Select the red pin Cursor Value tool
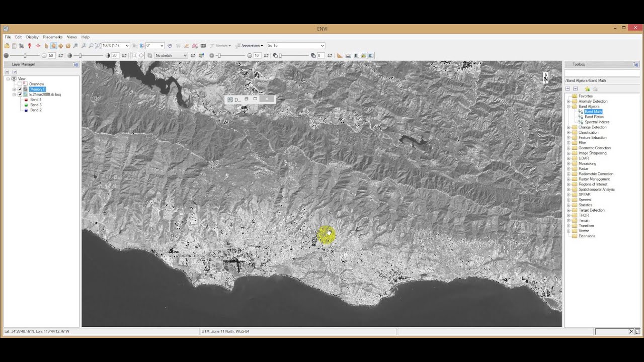 click(30, 46)
